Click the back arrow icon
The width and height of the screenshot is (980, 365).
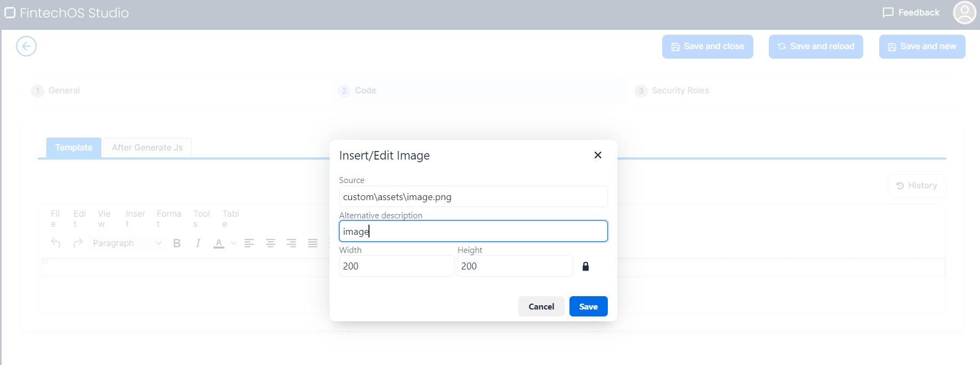(x=26, y=46)
